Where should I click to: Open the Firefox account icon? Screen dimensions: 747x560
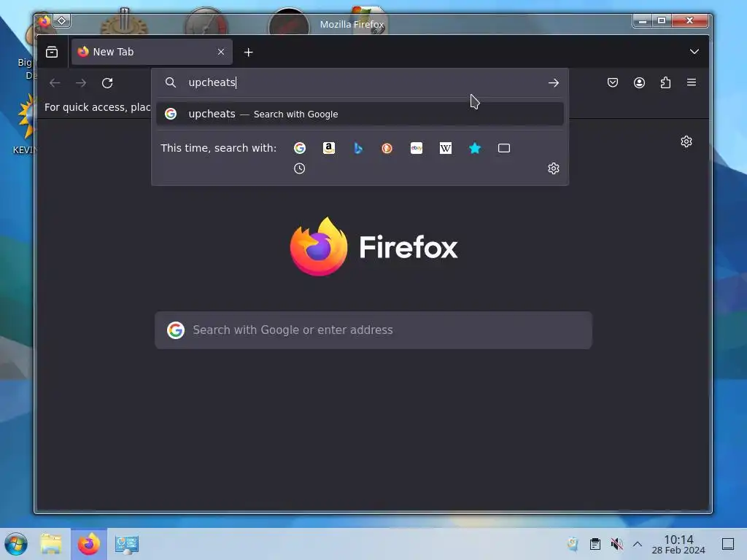[x=639, y=83]
